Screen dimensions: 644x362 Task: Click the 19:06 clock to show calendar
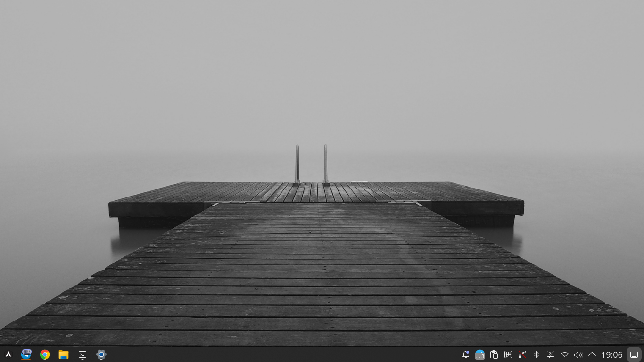[611, 354]
